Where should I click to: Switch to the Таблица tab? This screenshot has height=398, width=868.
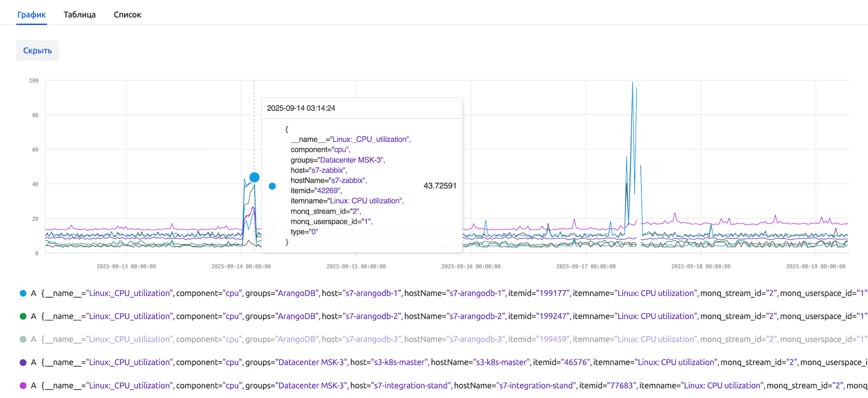pos(80,15)
